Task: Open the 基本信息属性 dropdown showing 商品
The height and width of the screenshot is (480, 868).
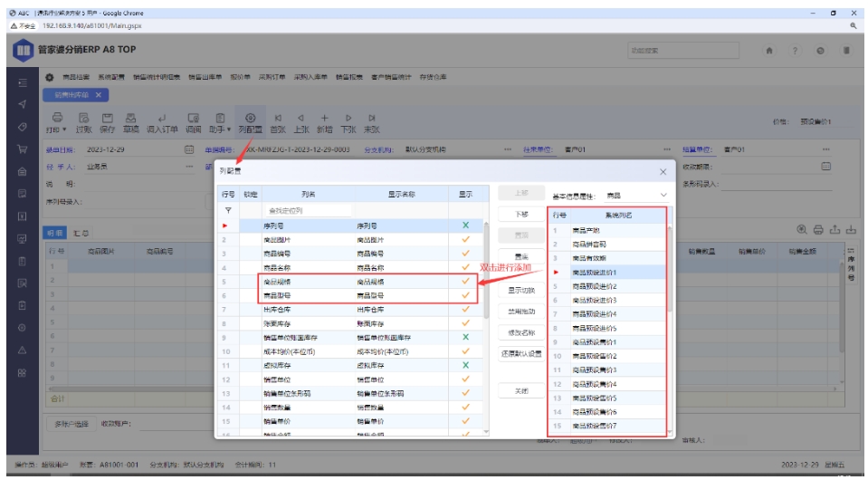Action: [636, 196]
